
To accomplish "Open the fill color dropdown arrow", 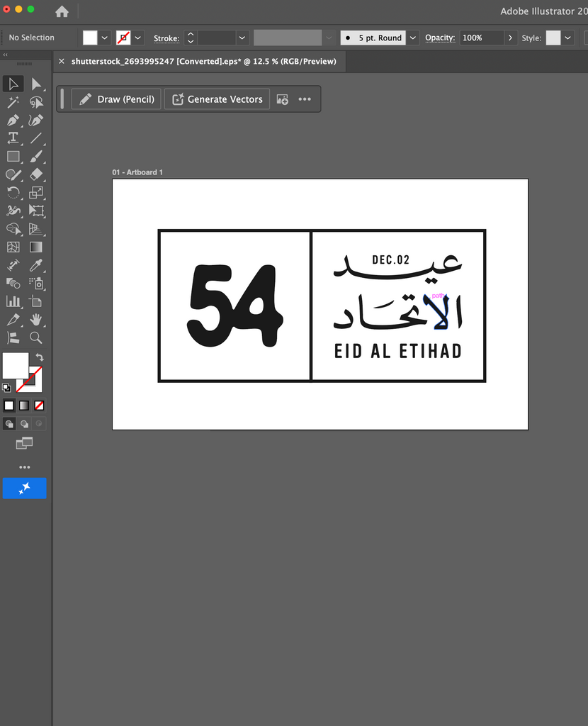I will pos(105,38).
